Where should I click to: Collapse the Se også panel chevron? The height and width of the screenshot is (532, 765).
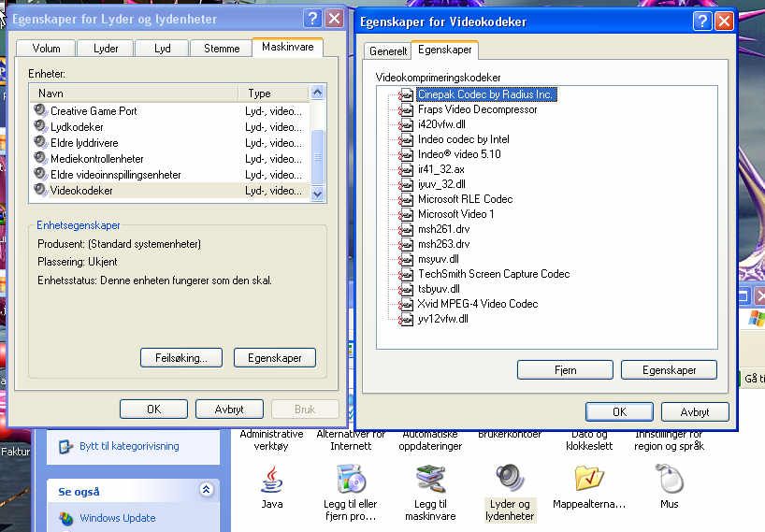207,490
